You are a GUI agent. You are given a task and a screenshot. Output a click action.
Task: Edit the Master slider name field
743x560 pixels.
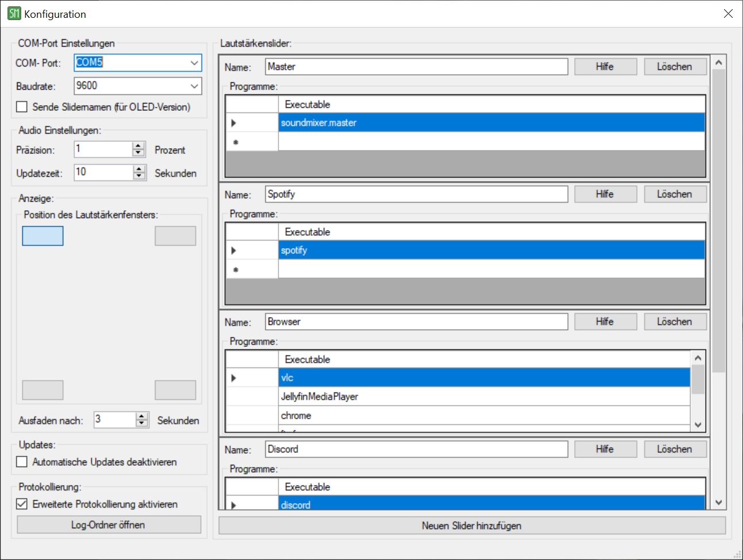[x=417, y=67]
